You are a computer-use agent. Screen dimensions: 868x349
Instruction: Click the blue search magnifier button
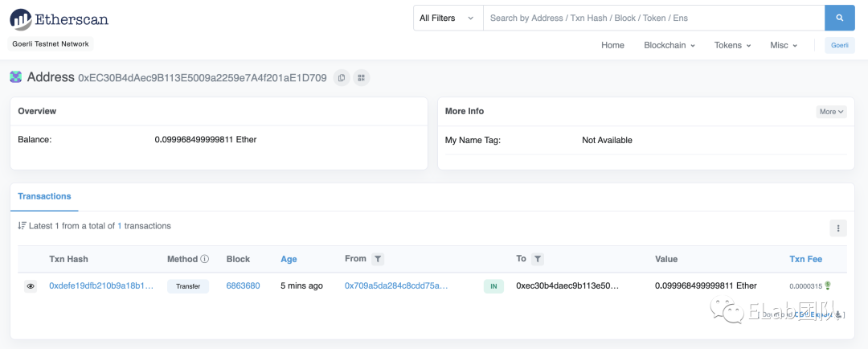coord(840,18)
